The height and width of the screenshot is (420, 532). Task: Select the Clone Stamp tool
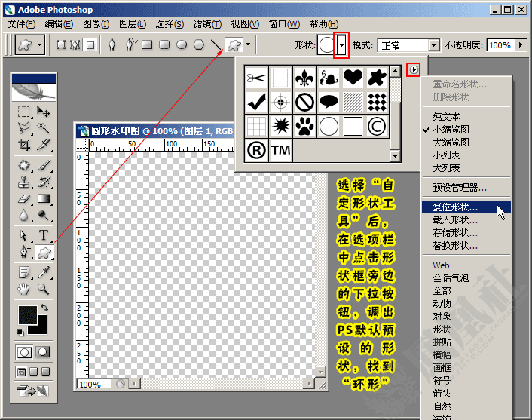pos(24,182)
